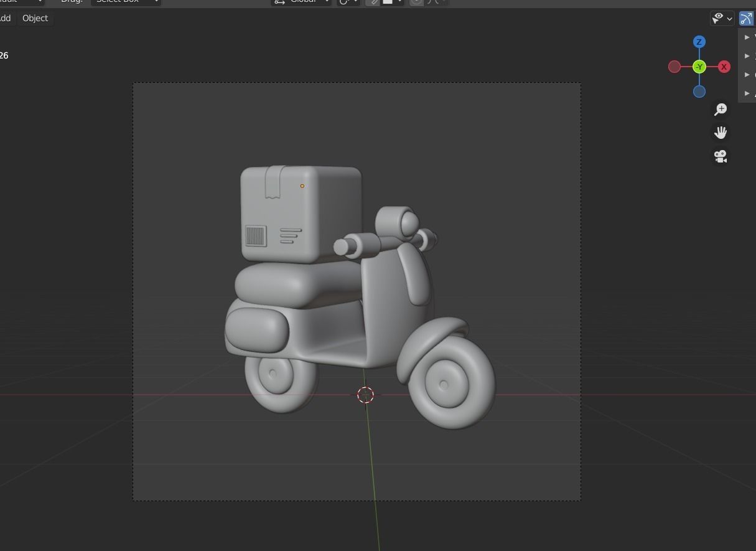The width and height of the screenshot is (756, 551).
Task: Expand the topmost sidebar panel triangle
Action: (x=747, y=37)
